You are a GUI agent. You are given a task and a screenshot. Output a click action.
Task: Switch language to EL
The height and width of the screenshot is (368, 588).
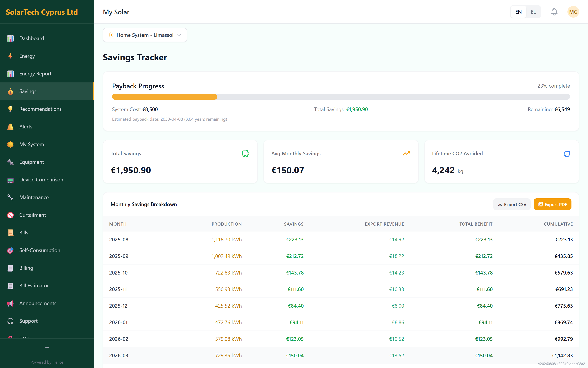(x=533, y=12)
